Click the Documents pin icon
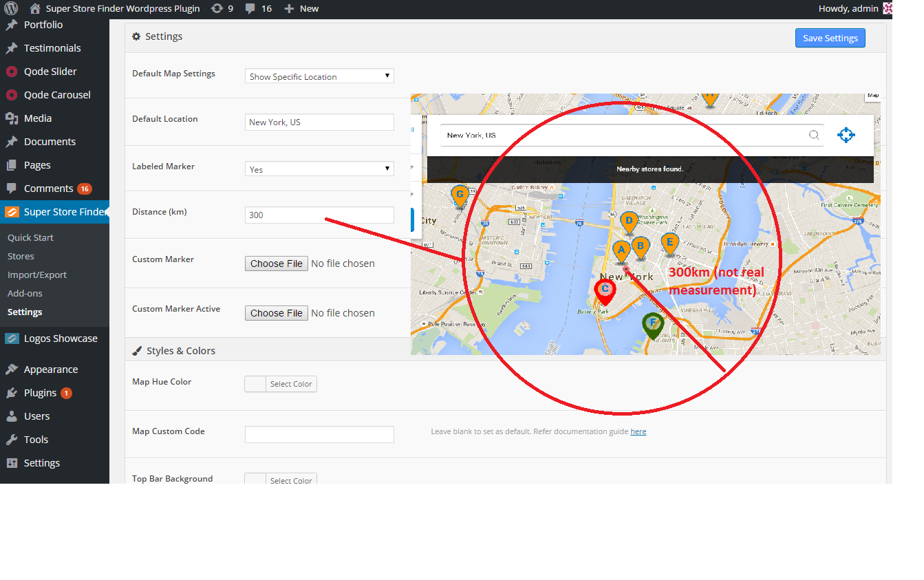The height and width of the screenshot is (580, 924). click(x=12, y=142)
